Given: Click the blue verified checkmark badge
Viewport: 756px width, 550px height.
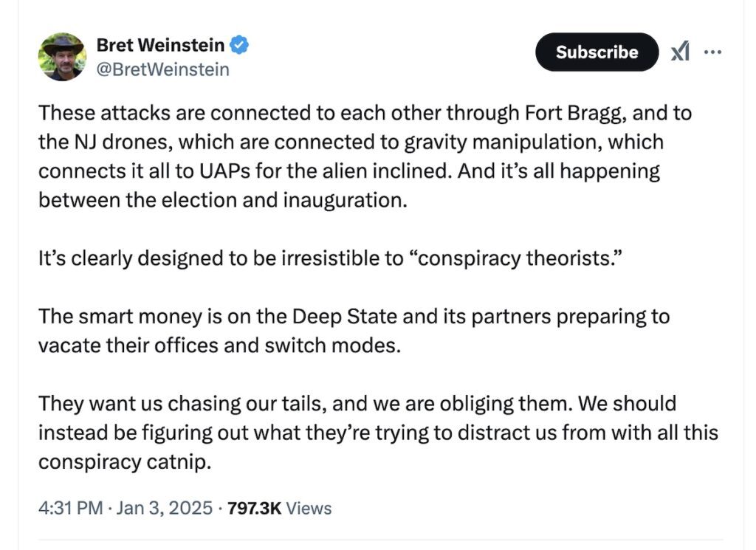Looking at the screenshot, I should (x=238, y=45).
